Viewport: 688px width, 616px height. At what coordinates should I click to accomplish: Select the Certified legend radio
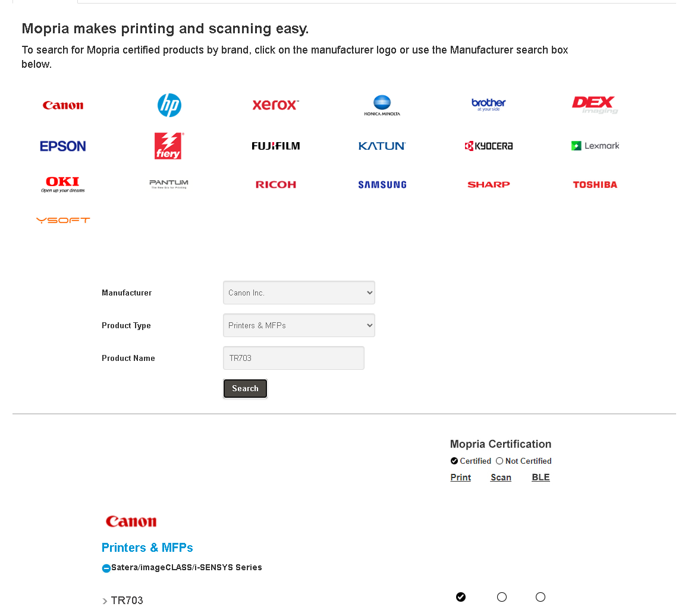tap(454, 461)
